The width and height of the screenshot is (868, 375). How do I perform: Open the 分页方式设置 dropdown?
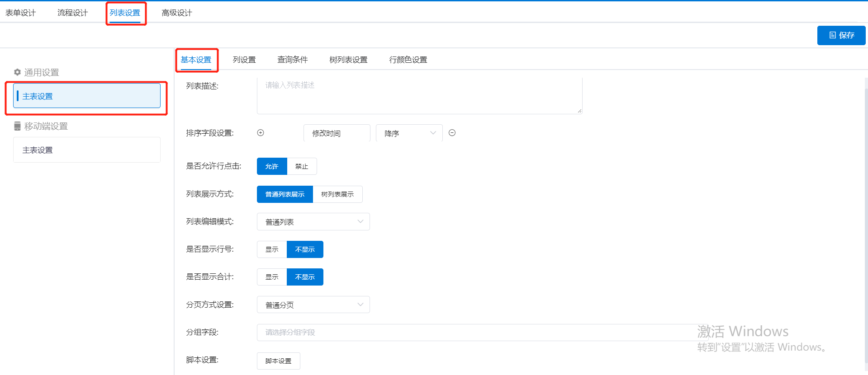point(313,305)
